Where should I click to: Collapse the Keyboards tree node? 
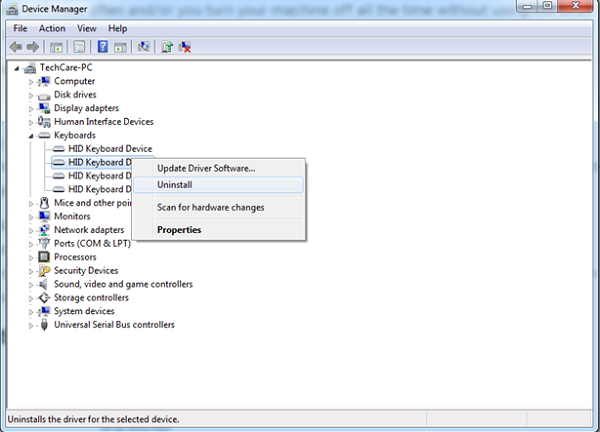pos(31,136)
